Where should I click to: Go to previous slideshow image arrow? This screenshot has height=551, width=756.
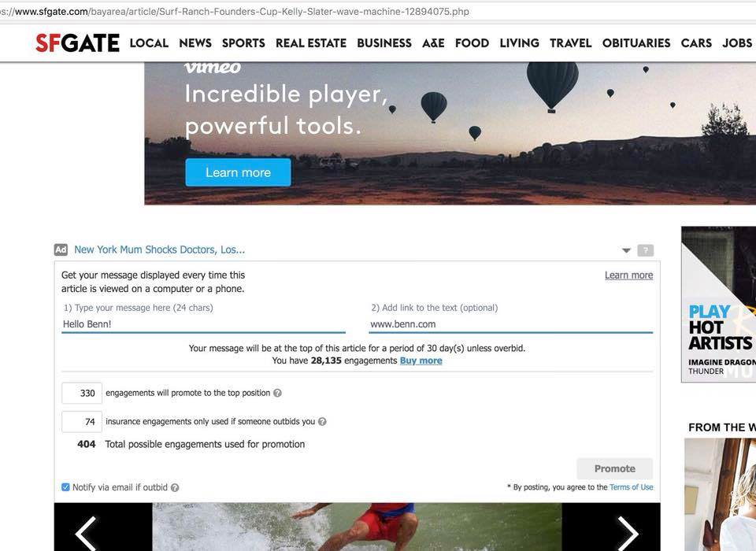pos(86,534)
